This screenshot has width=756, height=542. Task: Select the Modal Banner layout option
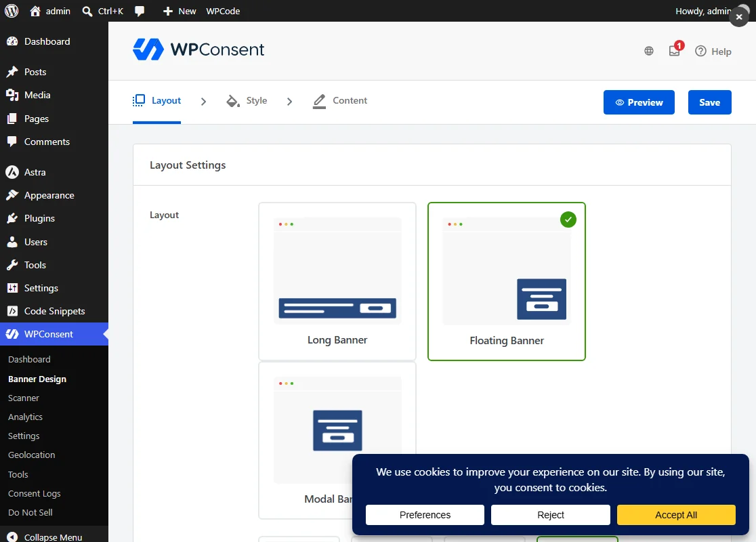pyautogui.click(x=337, y=440)
